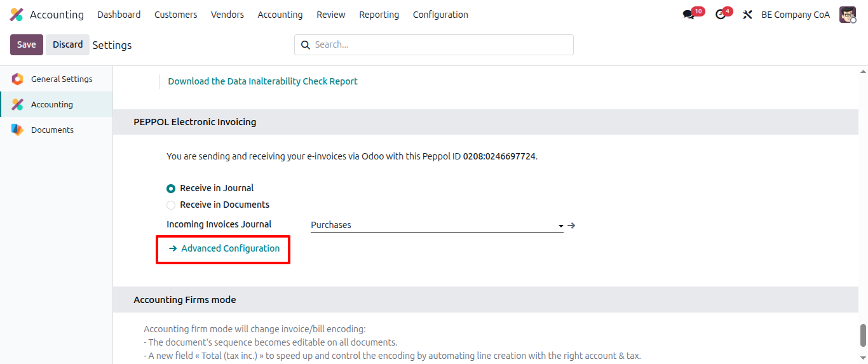Open the Vendors menu
This screenshot has height=364, width=868.
(x=227, y=15)
